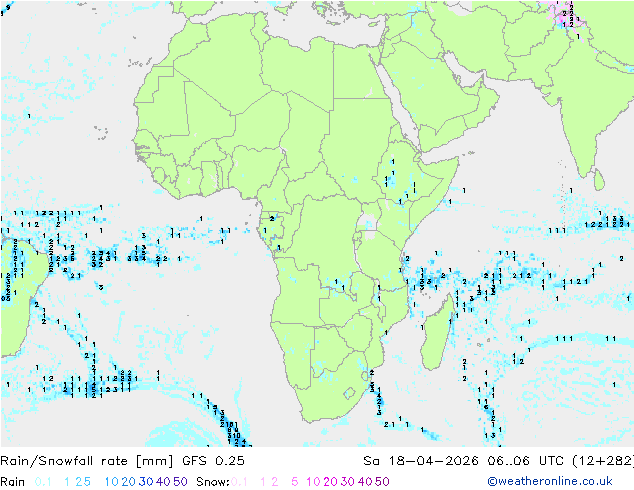The height and width of the screenshot is (490, 634).
Task: Click the "GFS 0.25" model label
Action: point(213,461)
